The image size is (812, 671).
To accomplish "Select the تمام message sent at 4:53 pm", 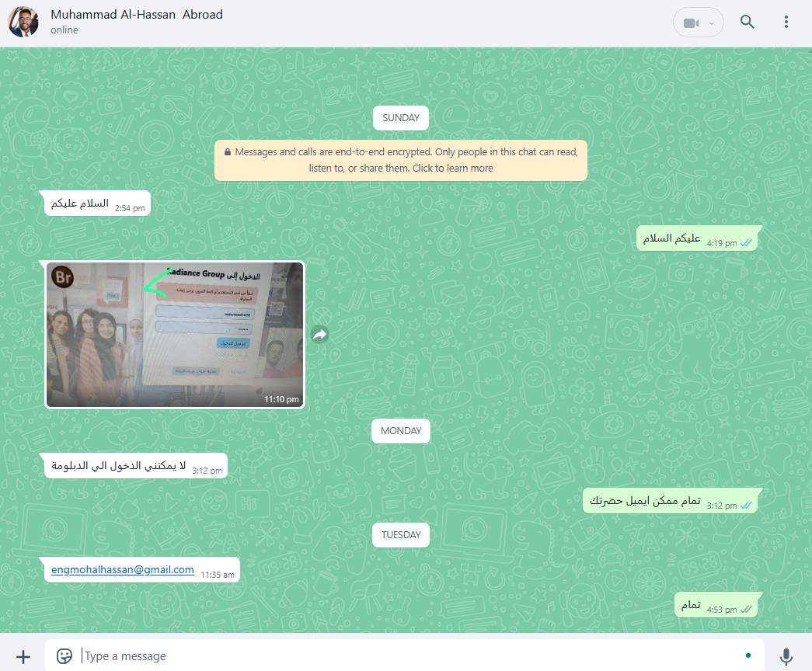I will 716,605.
